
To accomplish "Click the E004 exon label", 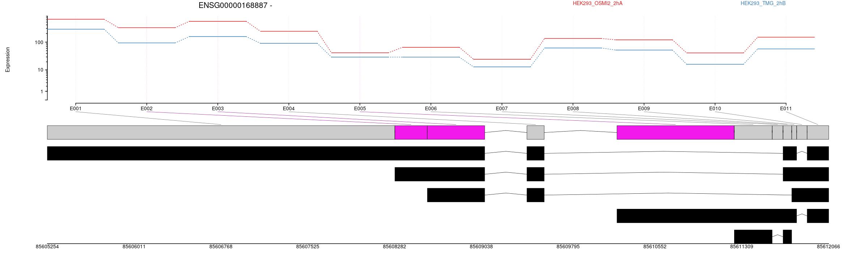I will coord(289,108).
